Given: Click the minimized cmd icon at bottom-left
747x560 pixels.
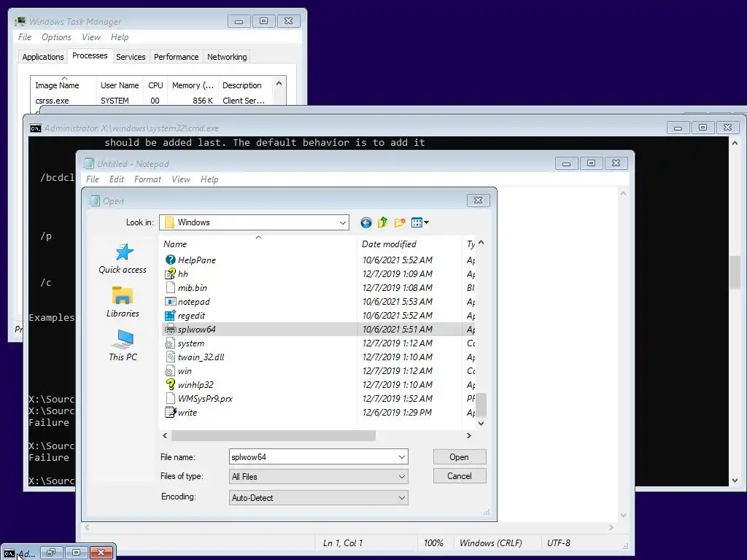Looking at the screenshot, I should [x=9, y=553].
